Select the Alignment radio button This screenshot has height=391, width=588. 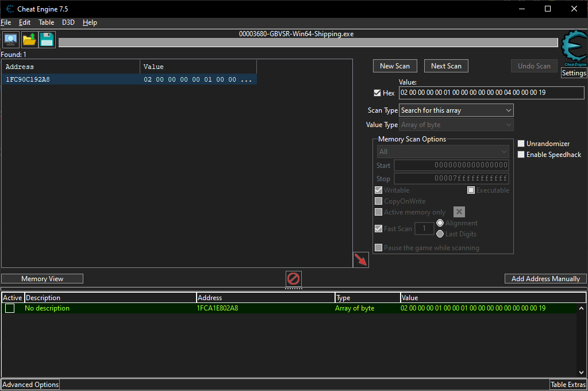tap(440, 223)
